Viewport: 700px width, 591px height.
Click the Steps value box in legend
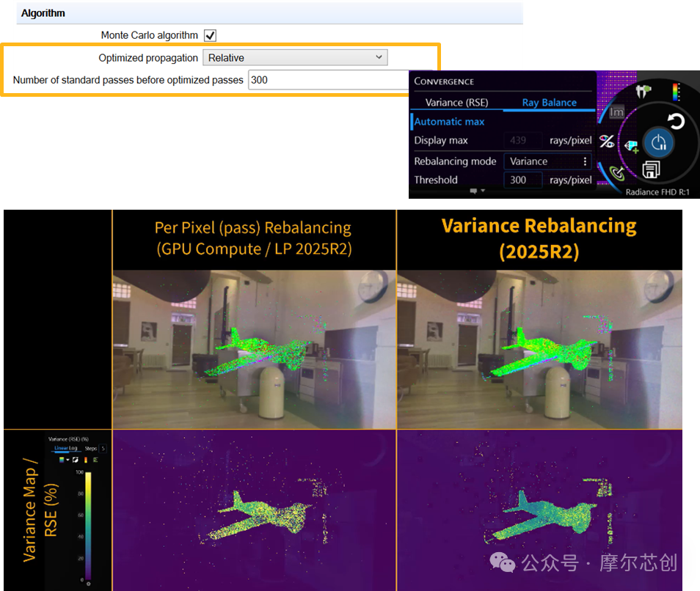103,448
